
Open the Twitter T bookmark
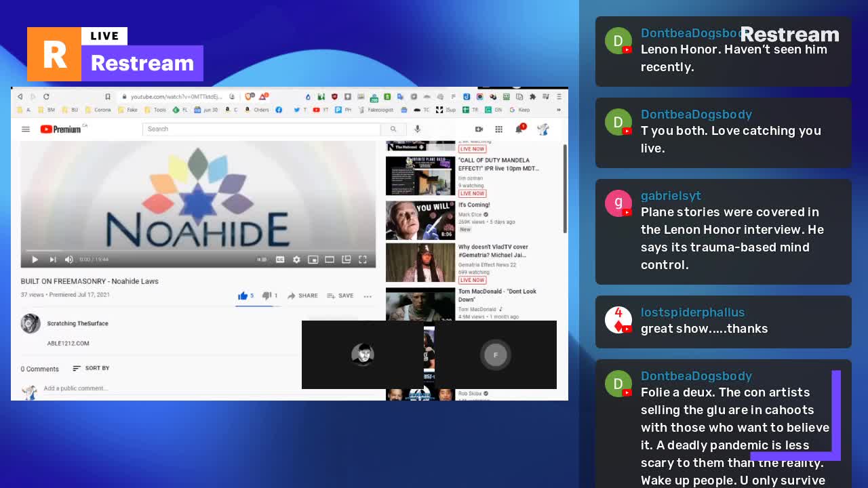[x=300, y=110]
